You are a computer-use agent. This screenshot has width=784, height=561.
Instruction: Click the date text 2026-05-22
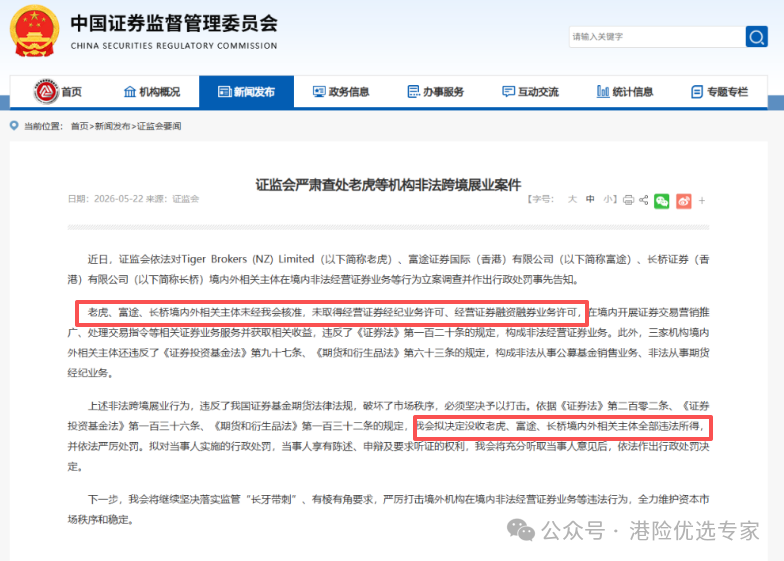[118, 199]
